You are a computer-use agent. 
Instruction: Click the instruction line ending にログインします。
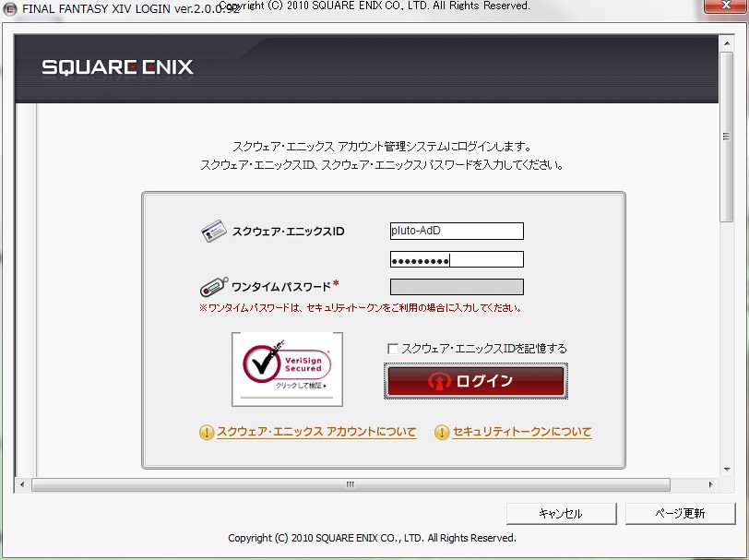tap(382, 146)
